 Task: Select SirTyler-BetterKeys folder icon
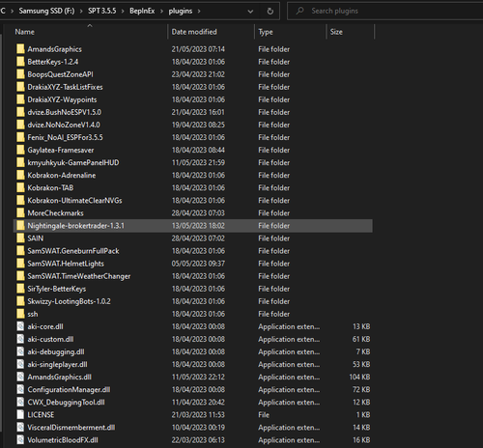[20, 289]
